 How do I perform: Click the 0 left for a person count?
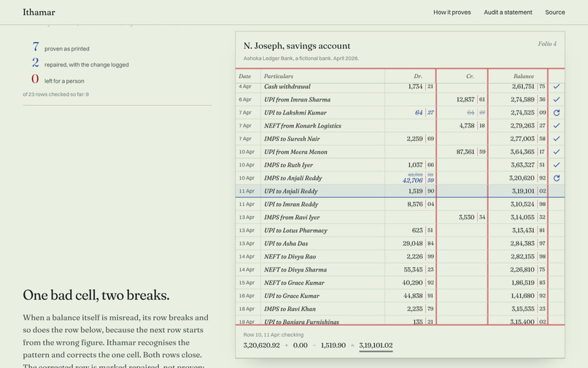(35, 79)
